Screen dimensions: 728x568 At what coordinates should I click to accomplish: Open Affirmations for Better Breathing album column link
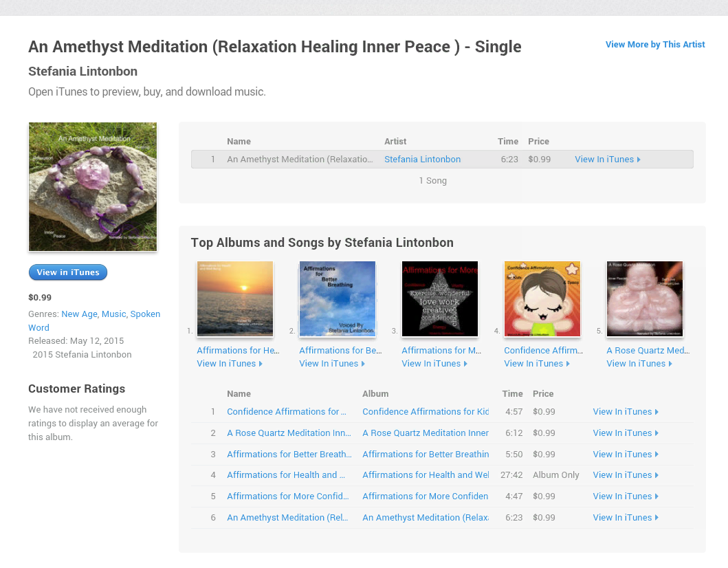pyautogui.click(x=426, y=455)
